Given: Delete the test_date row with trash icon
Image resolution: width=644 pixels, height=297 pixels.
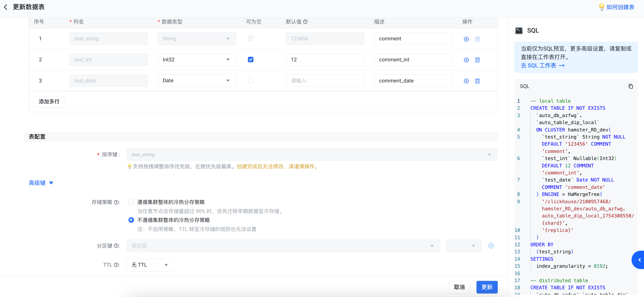Looking at the screenshot, I should [477, 81].
